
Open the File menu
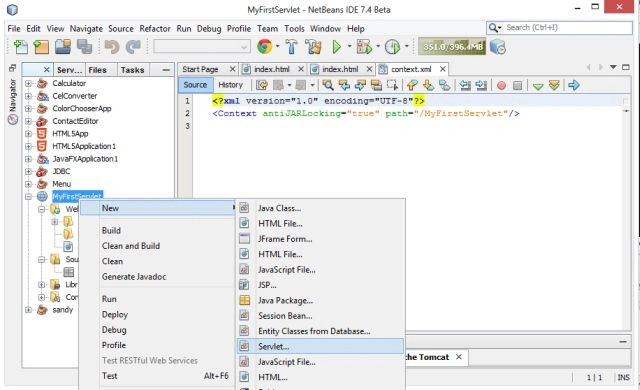tap(14, 29)
